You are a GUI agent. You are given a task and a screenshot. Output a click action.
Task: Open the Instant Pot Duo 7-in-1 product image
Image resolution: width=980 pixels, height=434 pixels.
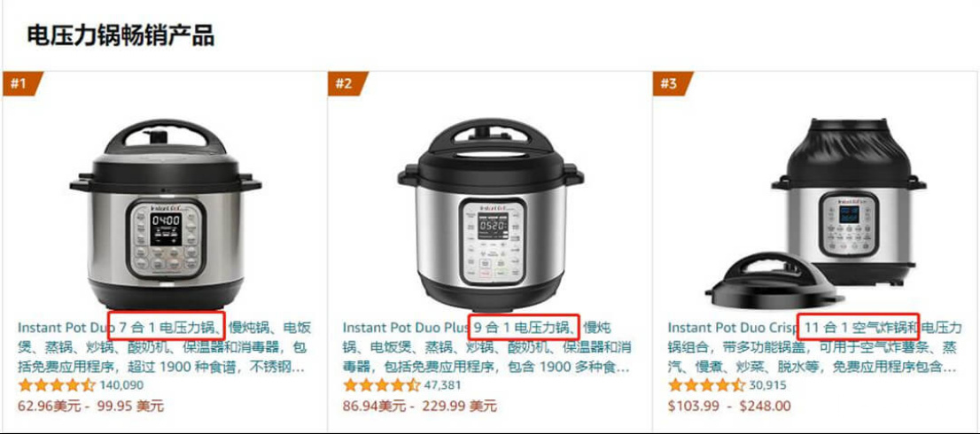coord(165,213)
